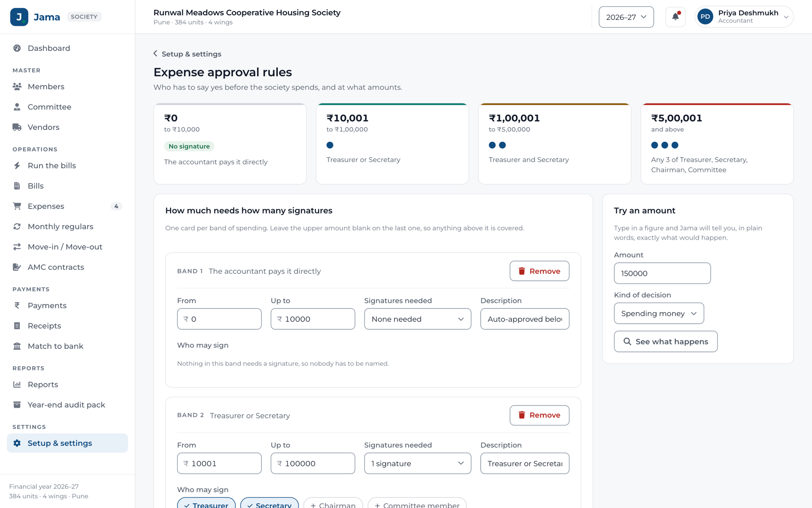
Task: Open AMC contracts page
Action: (x=67, y=267)
